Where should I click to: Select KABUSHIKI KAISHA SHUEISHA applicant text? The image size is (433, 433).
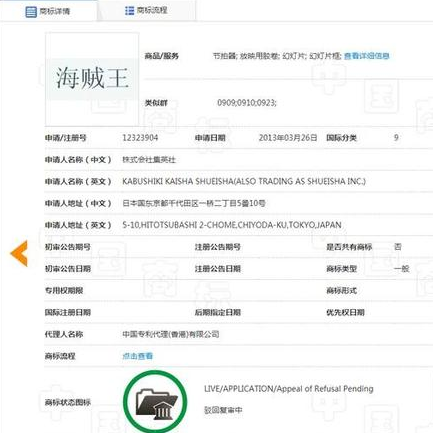(x=244, y=181)
